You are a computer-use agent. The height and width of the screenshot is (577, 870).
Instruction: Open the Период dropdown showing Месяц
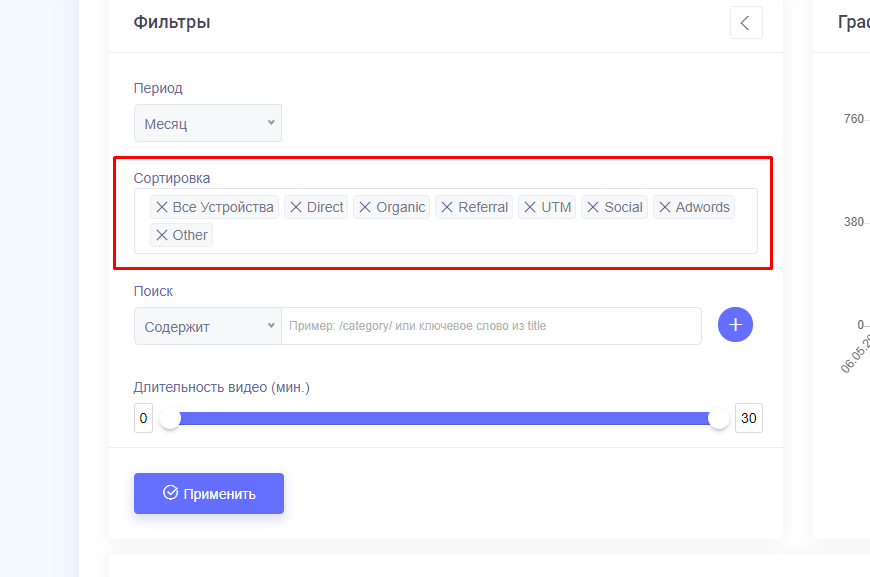208,123
